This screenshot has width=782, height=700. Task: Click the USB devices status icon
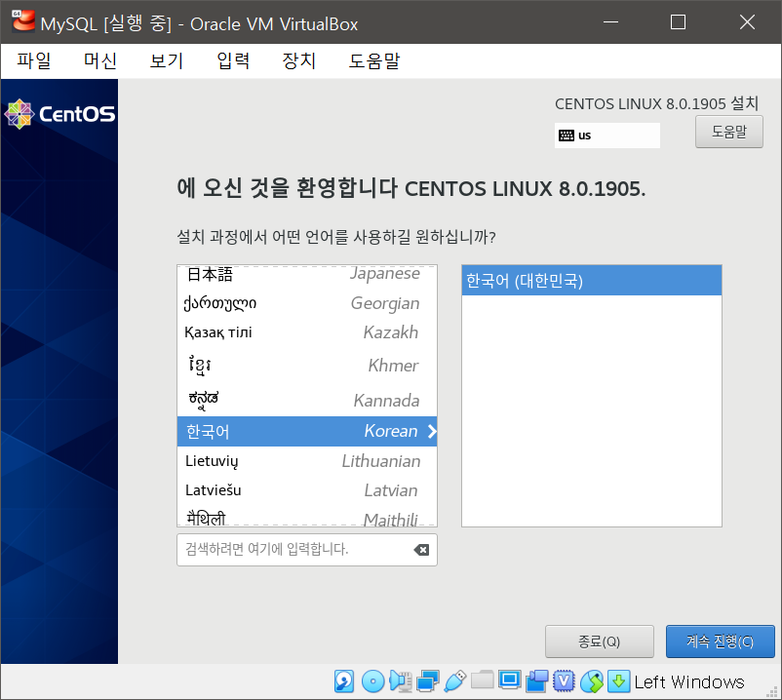(x=454, y=681)
